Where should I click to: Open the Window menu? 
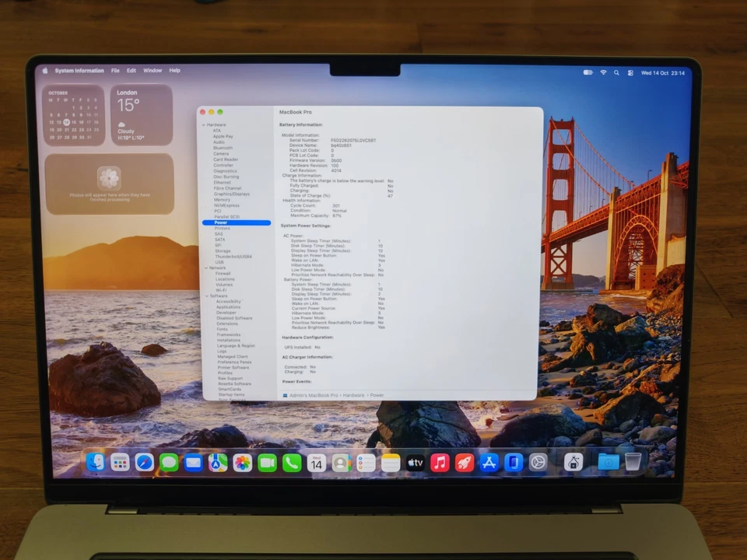point(153,71)
